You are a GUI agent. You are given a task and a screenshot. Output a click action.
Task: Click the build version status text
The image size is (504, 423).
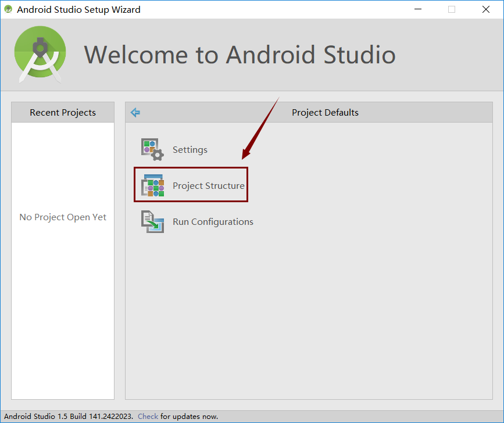pos(69,416)
